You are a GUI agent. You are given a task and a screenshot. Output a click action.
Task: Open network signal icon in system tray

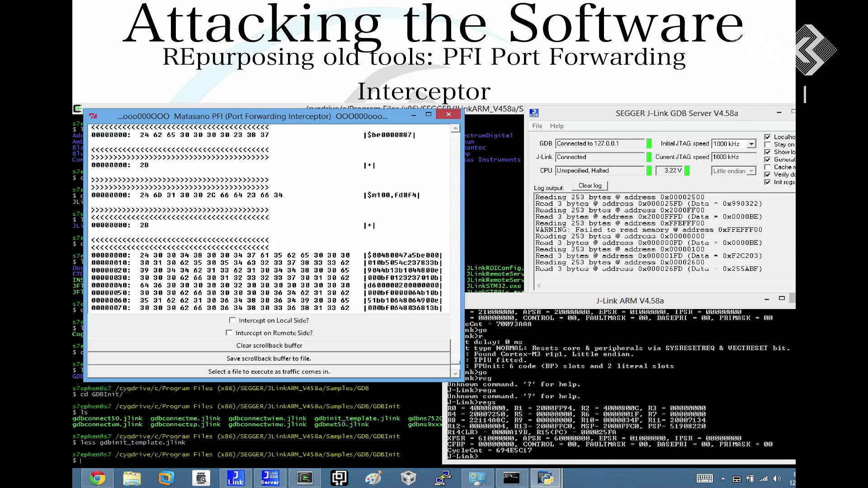(764, 479)
